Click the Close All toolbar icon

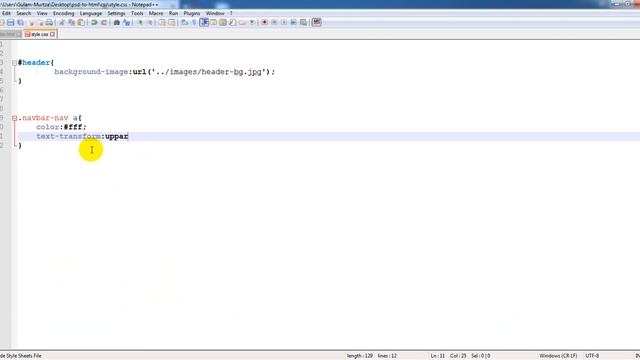pyautogui.click(x=40, y=22)
